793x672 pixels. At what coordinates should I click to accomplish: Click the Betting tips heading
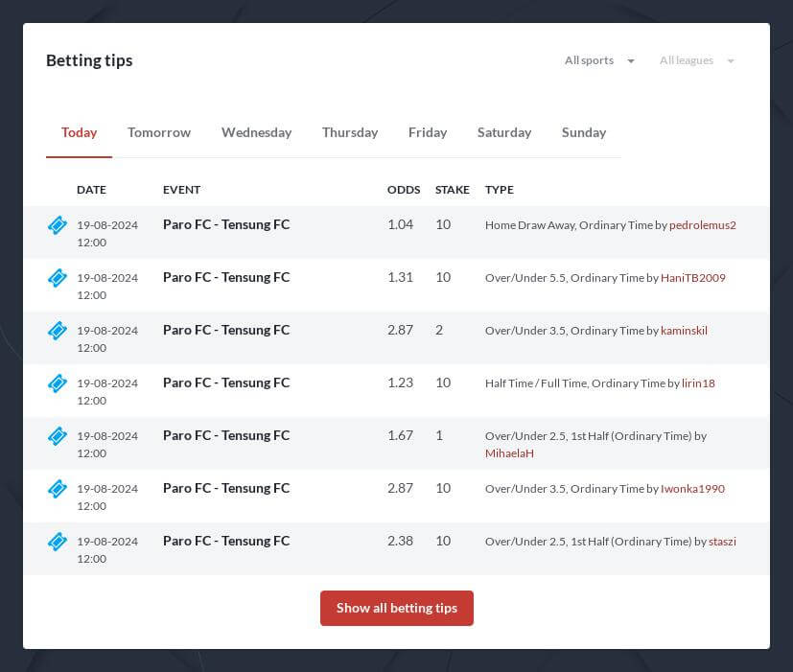pos(89,60)
